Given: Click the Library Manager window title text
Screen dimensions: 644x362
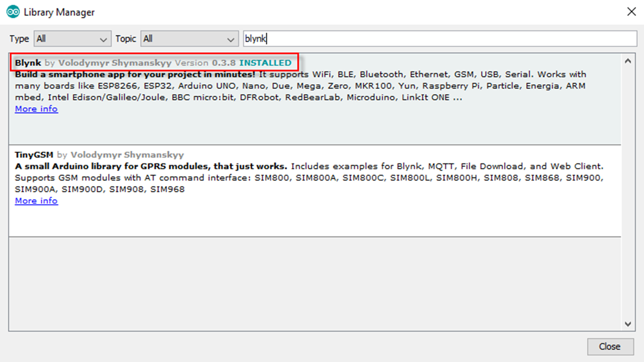Looking at the screenshot, I should 59,12.
